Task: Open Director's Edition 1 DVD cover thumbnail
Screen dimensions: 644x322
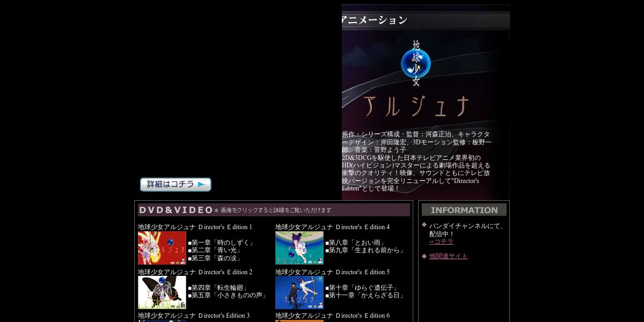Action: point(162,248)
